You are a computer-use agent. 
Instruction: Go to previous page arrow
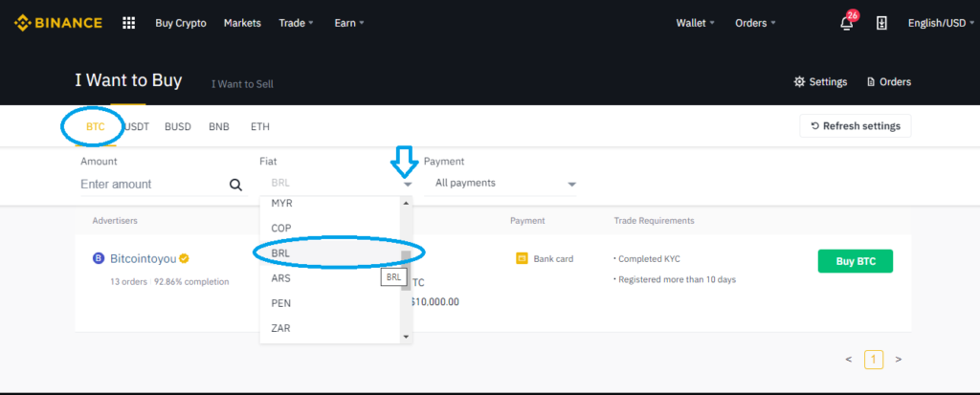pos(848,360)
